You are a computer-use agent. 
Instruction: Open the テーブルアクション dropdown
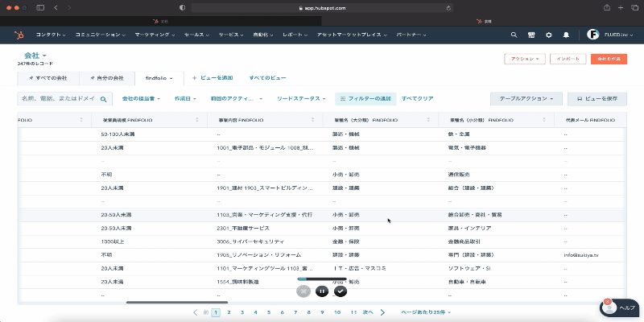pyautogui.click(x=526, y=98)
